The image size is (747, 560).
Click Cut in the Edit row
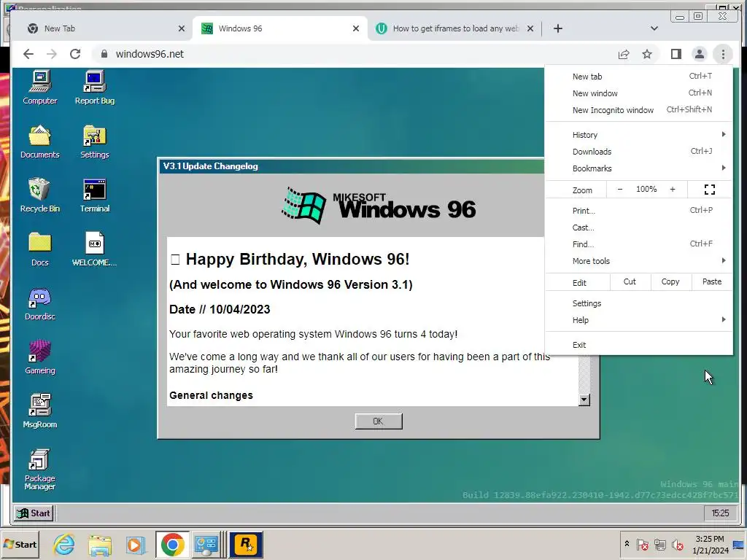(x=630, y=282)
